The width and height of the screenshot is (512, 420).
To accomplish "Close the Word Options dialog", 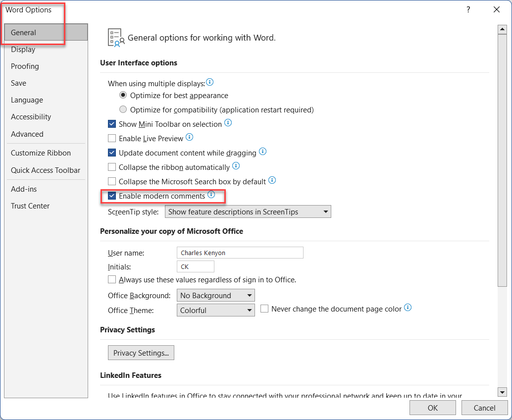I will (497, 9).
